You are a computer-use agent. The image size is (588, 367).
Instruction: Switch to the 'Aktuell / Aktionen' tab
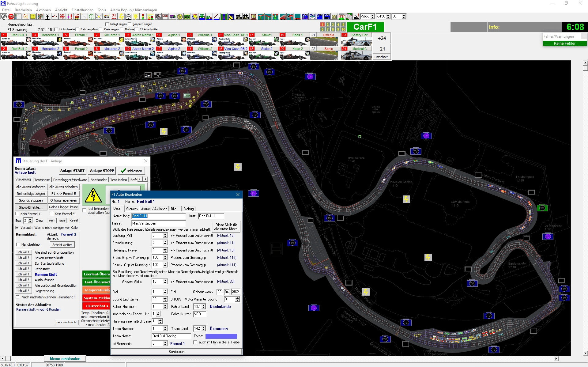point(154,209)
